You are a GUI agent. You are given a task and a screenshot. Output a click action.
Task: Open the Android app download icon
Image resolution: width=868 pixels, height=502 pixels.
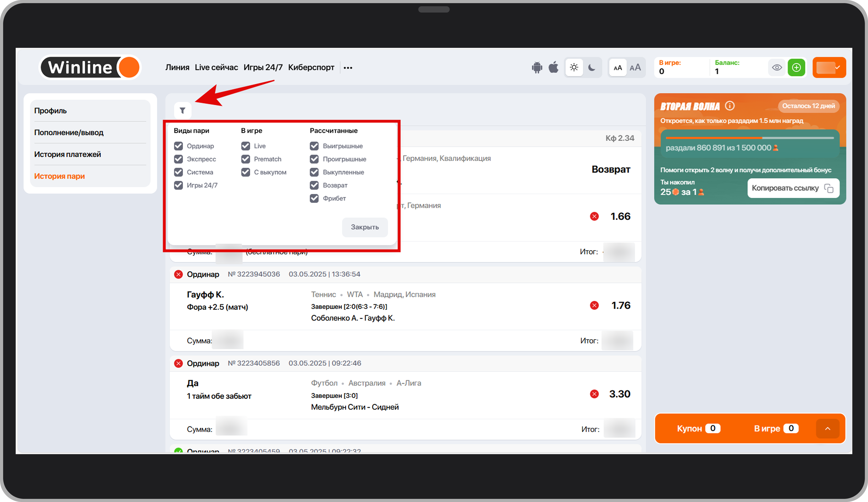(x=537, y=67)
